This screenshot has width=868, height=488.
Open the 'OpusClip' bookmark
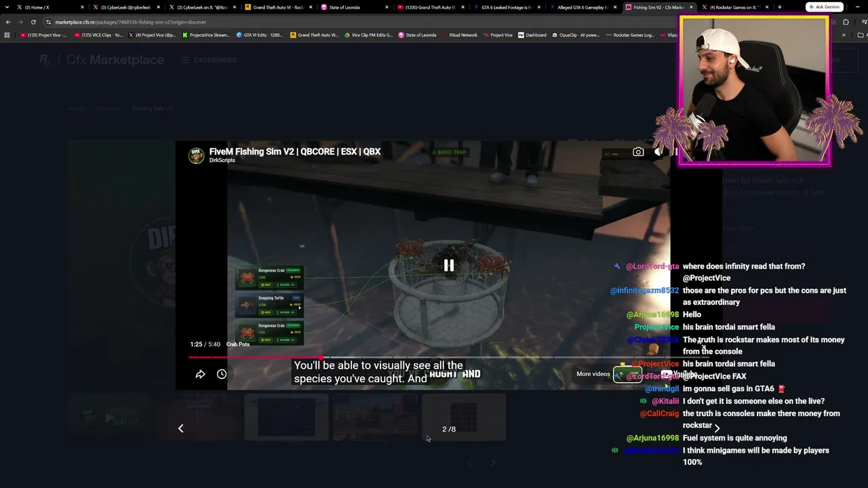pos(576,35)
